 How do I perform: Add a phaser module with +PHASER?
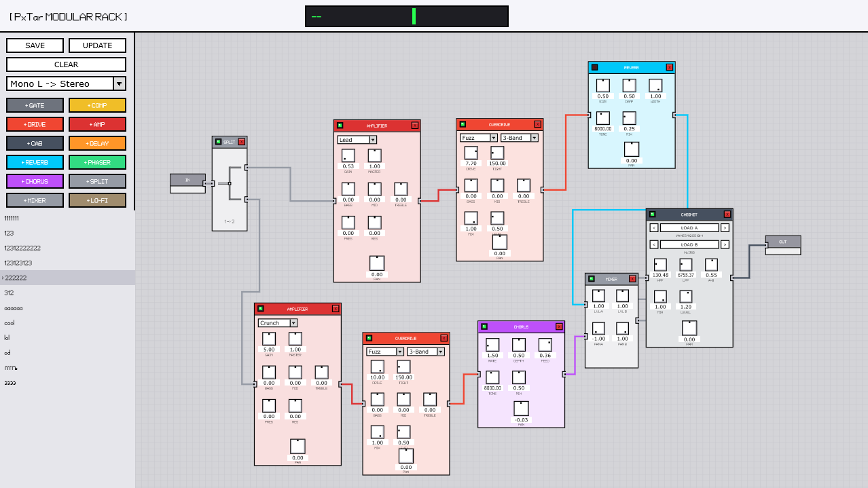[x=97, y=162]
